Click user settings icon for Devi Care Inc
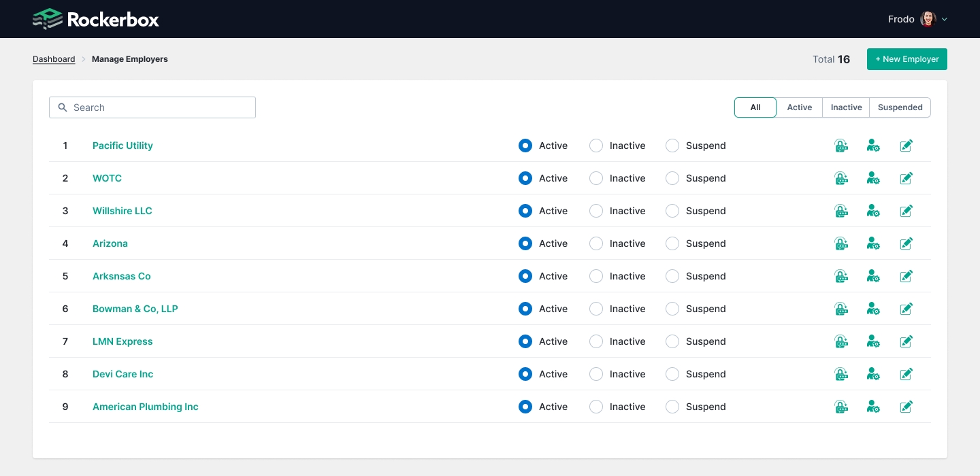This screenshot has height=476, width=980. [x=873, y=374]
